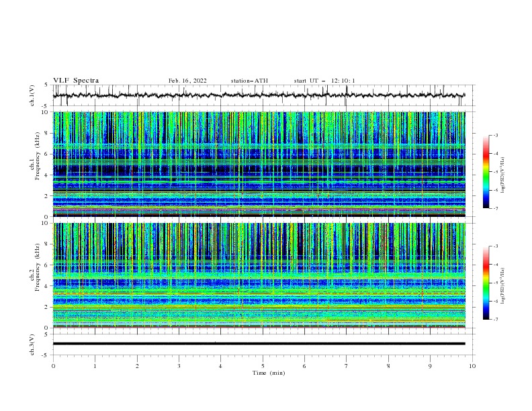Click the ch.3 flat black trace
This screenshot has height=411, width=532.
click(x=259, y=344)
